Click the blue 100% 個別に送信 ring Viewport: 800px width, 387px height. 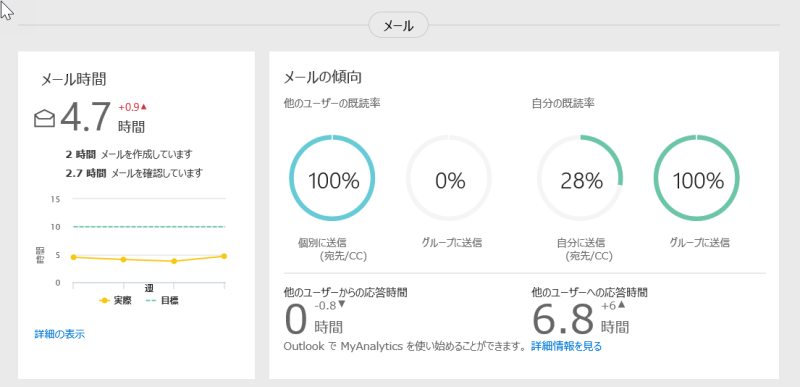click(x=332, y=178)
